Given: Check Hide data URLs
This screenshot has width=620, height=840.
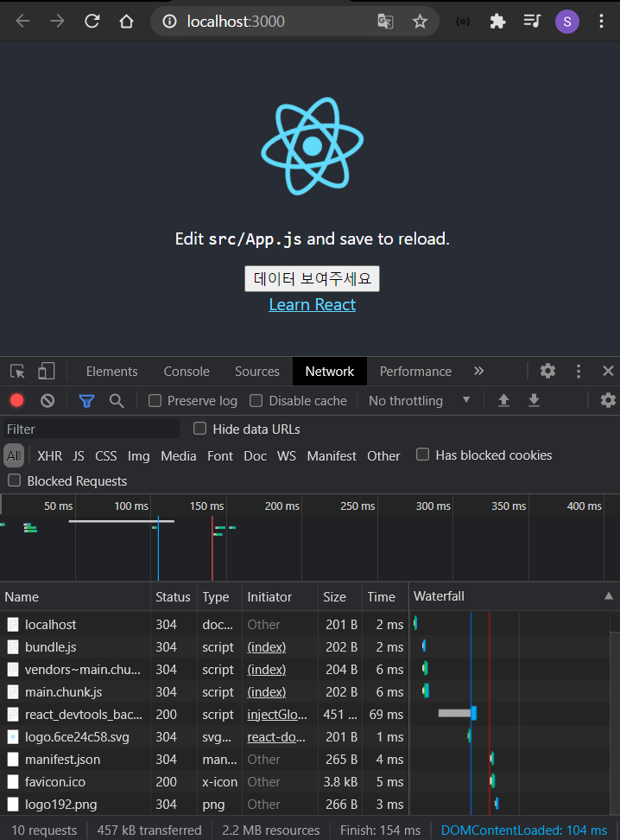Looking at the screenshot, I should (x=199, y=429).
